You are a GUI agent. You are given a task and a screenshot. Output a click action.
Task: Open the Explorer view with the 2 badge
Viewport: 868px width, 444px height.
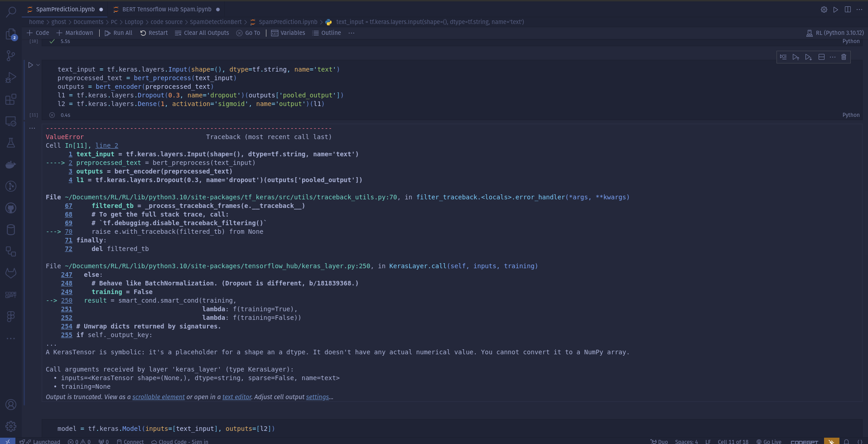pyautogui.click(x=11, y=34)
